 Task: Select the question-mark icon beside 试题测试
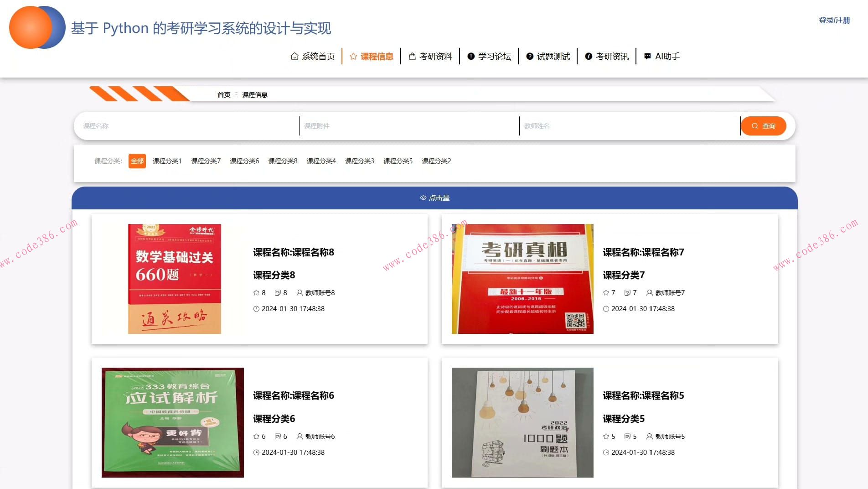530,56
